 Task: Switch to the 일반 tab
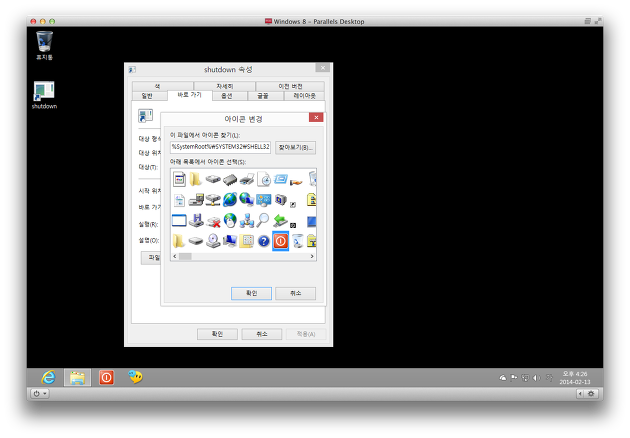[147, 96]
